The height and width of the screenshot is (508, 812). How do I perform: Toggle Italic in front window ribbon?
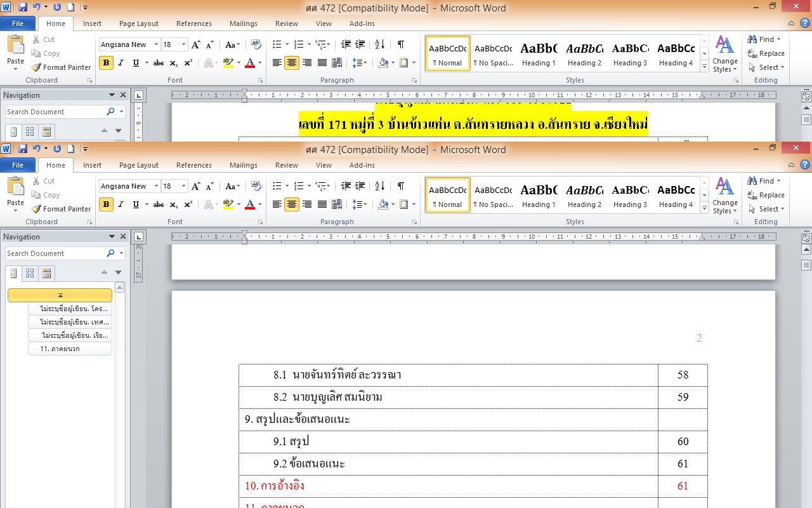pyautogui.click(x=121, y=204)
